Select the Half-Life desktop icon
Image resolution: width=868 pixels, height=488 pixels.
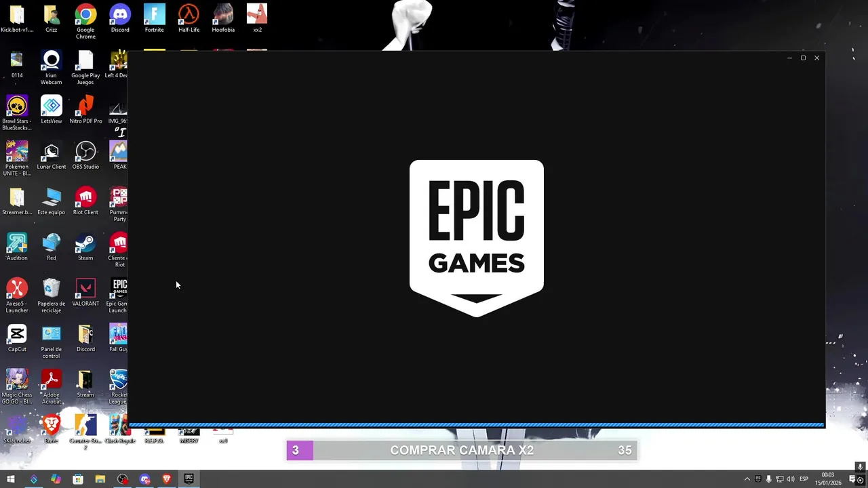[189, 19]
